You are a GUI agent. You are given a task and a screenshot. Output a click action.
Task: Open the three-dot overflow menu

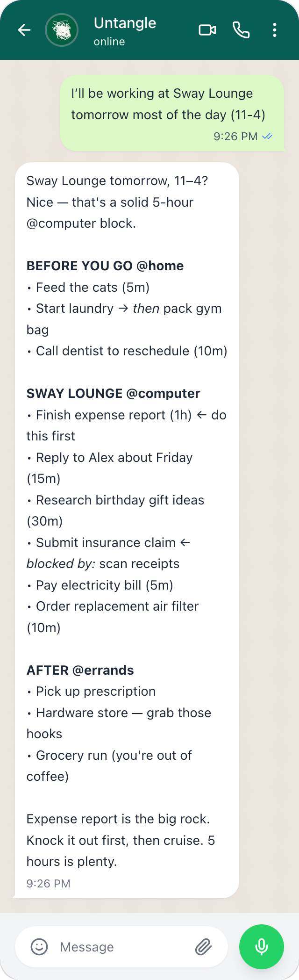click(275, 30)
